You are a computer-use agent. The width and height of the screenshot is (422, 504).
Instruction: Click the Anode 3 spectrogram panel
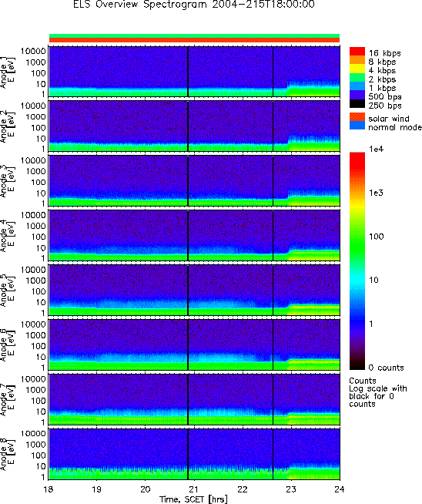point(194,180)
